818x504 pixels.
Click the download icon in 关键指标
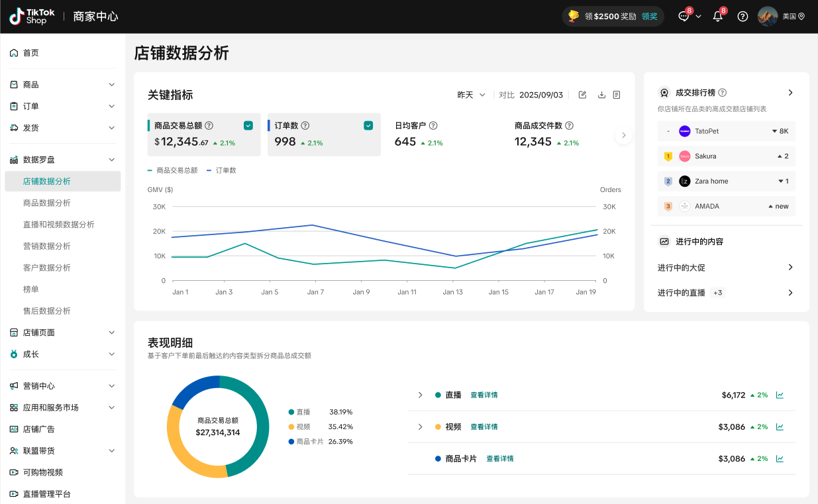tap(601, 95)
